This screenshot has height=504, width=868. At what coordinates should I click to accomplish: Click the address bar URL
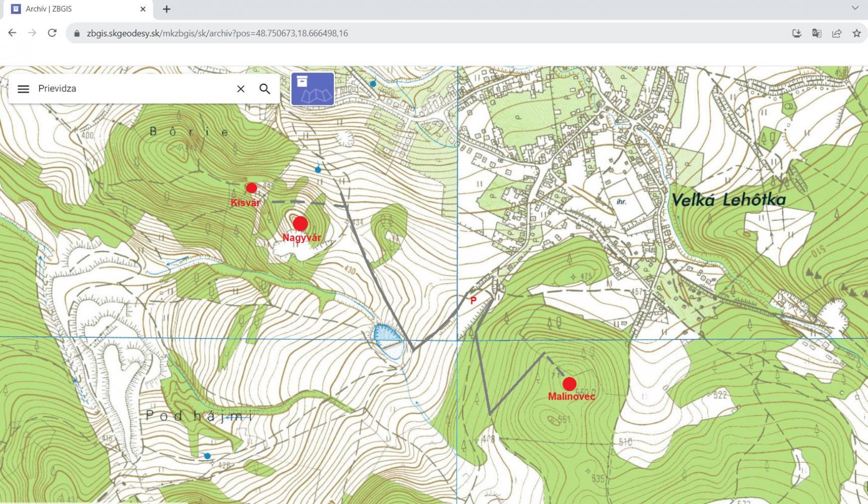(x=217, y=33)
